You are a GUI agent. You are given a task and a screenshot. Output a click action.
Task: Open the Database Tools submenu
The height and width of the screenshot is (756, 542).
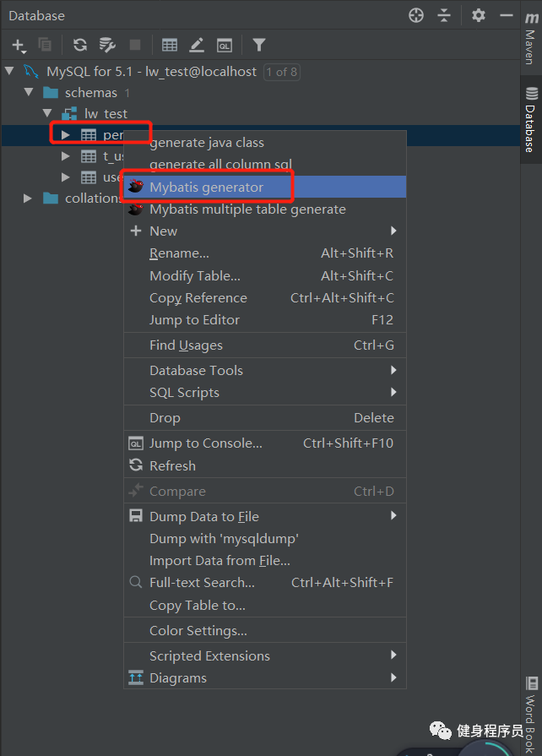[196, 371]
